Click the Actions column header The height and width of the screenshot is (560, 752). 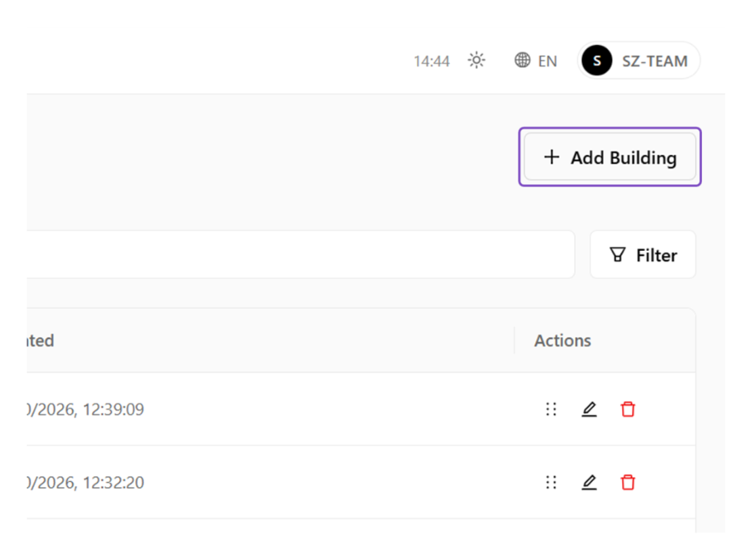pos(562,341)
